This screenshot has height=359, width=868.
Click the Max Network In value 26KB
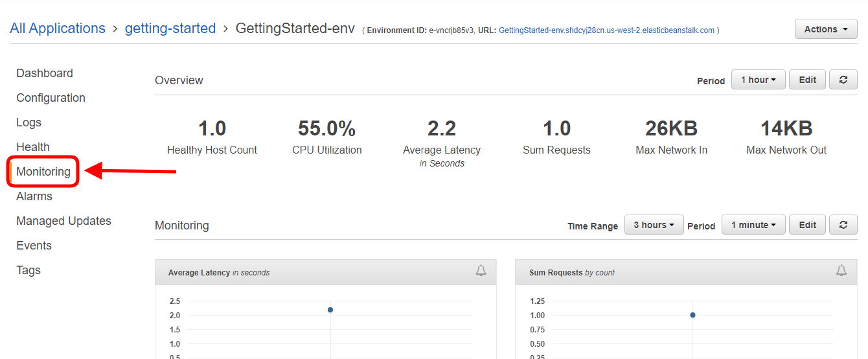(x=671, y=128)
